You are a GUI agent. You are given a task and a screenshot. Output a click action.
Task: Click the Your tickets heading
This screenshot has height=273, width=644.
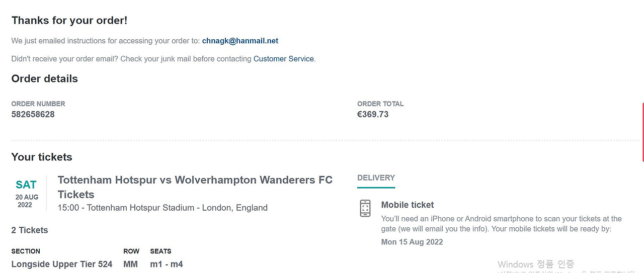[x=42, y=157]
